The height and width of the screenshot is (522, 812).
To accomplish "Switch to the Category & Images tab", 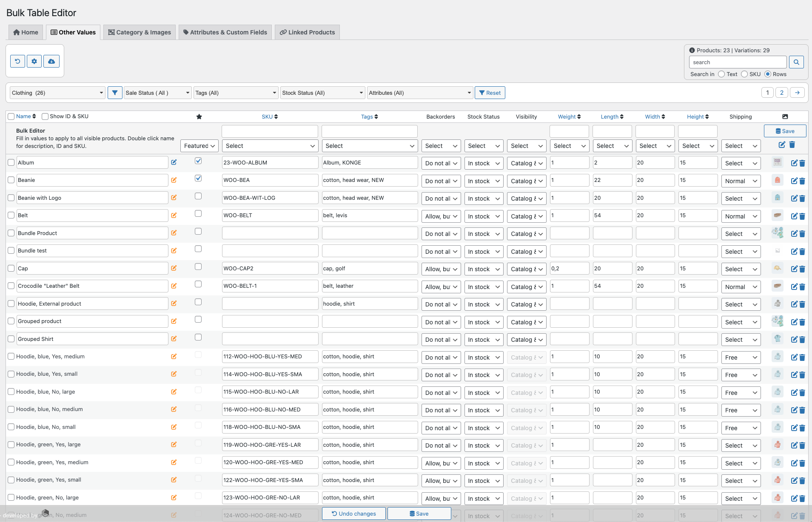I will tap(139, 32).
